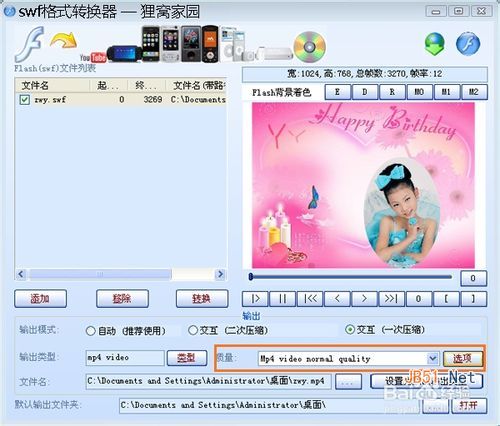Click the green globe download icon
This screenshot has height=426, width=500.
coord(435,44)
